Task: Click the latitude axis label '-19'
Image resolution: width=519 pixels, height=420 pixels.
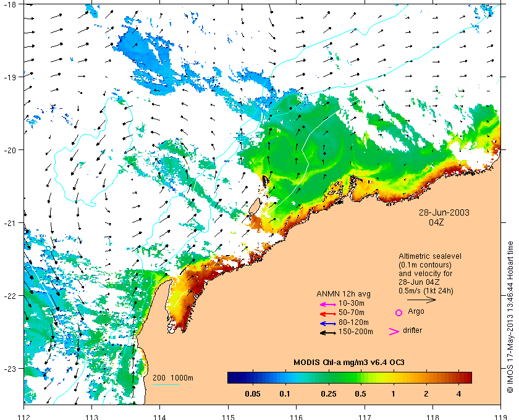Action: pos(10,77)
